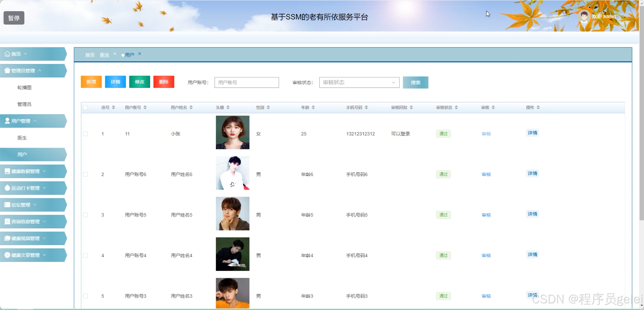
Task: Click the home icon in sidebar
Action: (x=7, y=54)
